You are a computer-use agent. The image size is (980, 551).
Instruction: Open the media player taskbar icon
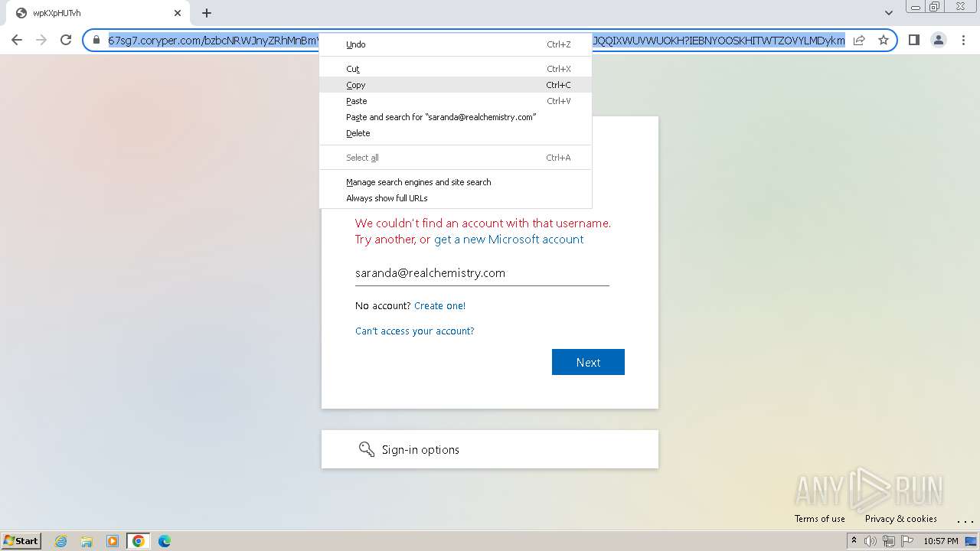pyautogui.click(x=113, y=541)
